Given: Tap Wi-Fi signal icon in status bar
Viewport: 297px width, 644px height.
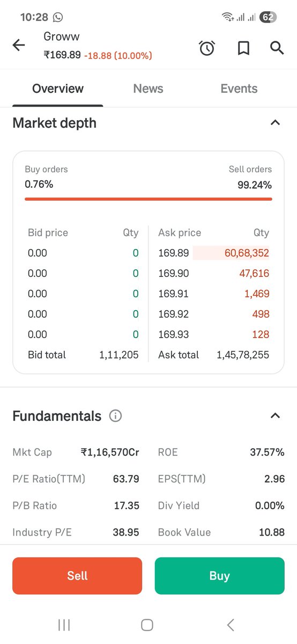Looking at the screenshot, I should click(227, 17).
